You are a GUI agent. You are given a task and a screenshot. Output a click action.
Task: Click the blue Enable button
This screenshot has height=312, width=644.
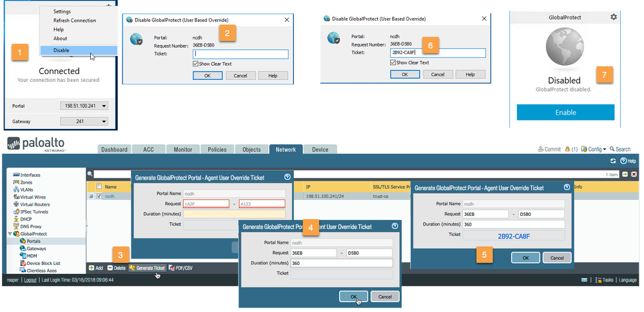click(x=565, y=112)
